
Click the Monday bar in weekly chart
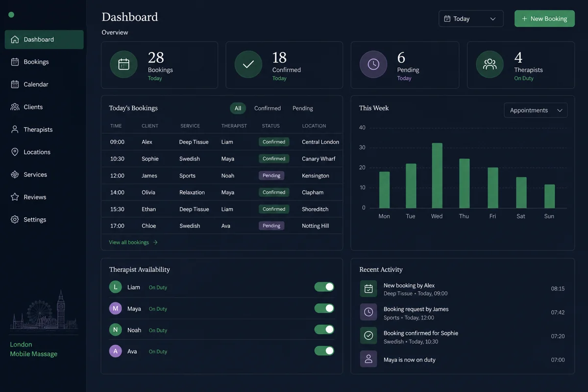[x=385, y=190]
